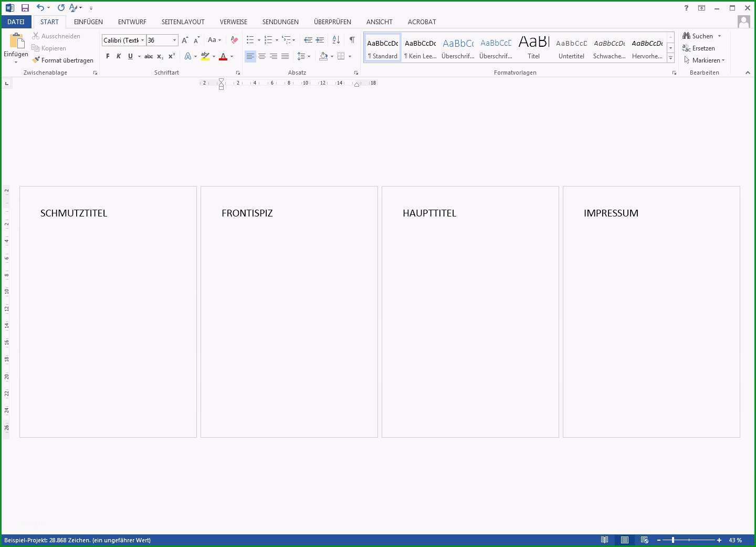Sort text with the A-Z icon

[x=336, y=40]
